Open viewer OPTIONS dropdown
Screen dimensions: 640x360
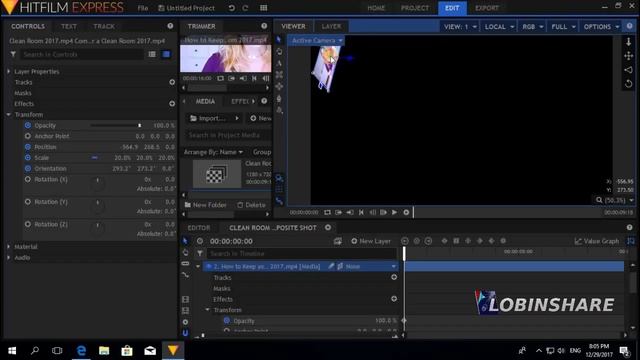tap(601, 27)
